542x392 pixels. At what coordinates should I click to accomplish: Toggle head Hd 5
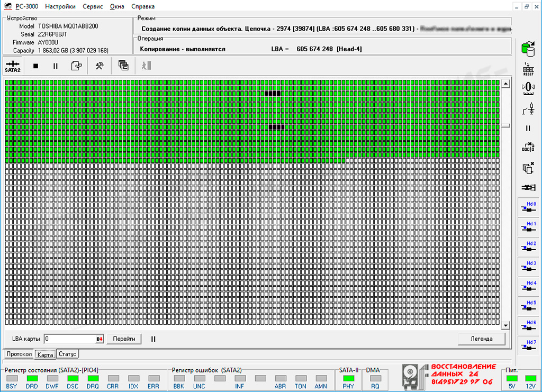(x=529, y=306)
